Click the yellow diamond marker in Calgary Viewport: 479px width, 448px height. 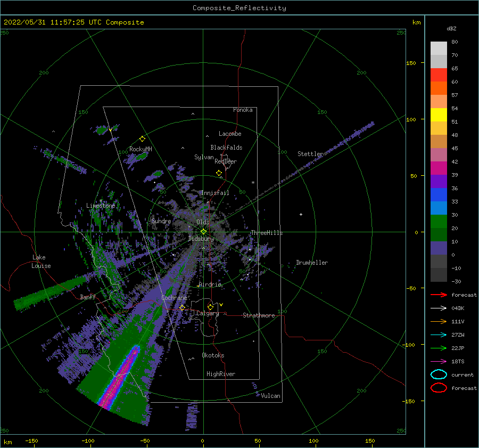[210, 307]
